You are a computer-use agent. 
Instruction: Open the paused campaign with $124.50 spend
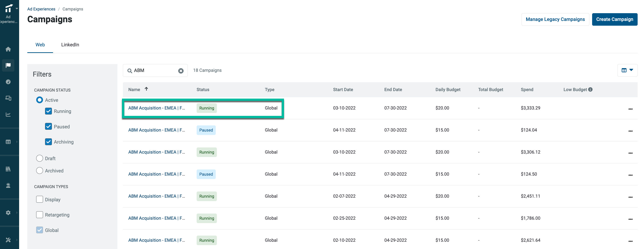point(157,174)
